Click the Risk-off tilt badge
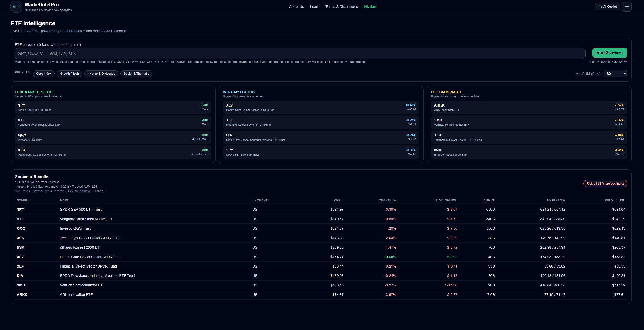The image size is (644, 330). (x=605, y=184)
